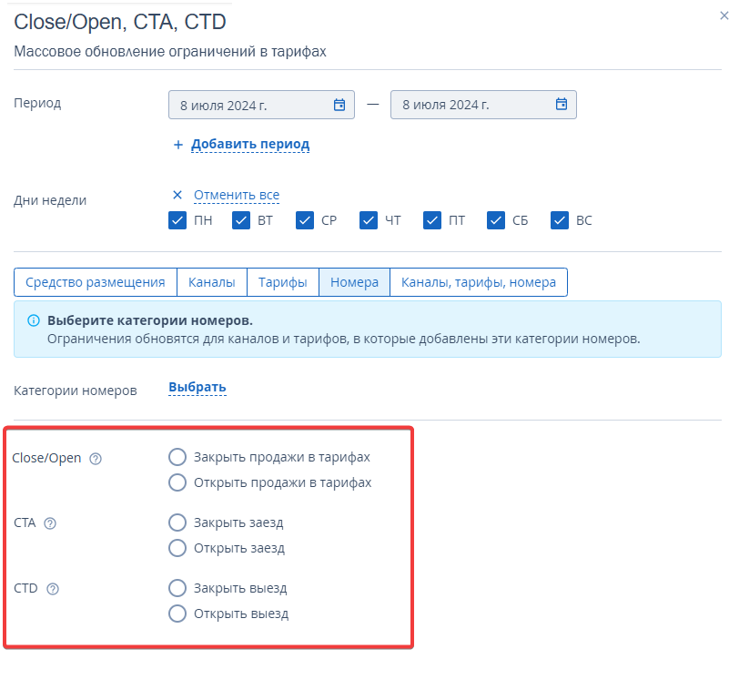The height and width of the screenshot is (700, 739).
Task: Click the X icon beside Отменить все
Action: [x=177, y=195]
